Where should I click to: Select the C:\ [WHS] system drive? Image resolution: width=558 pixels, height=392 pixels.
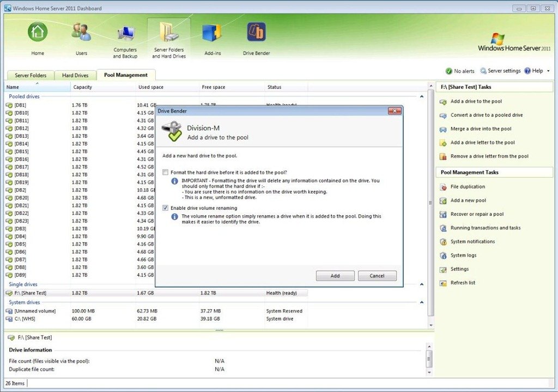click(156, 319)
